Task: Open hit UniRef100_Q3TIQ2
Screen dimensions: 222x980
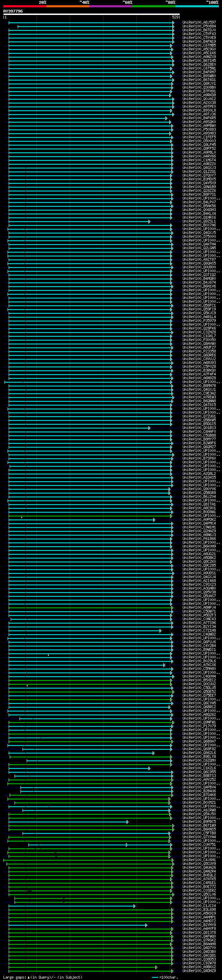Action: pyautogui.click(x=199, y=275)
